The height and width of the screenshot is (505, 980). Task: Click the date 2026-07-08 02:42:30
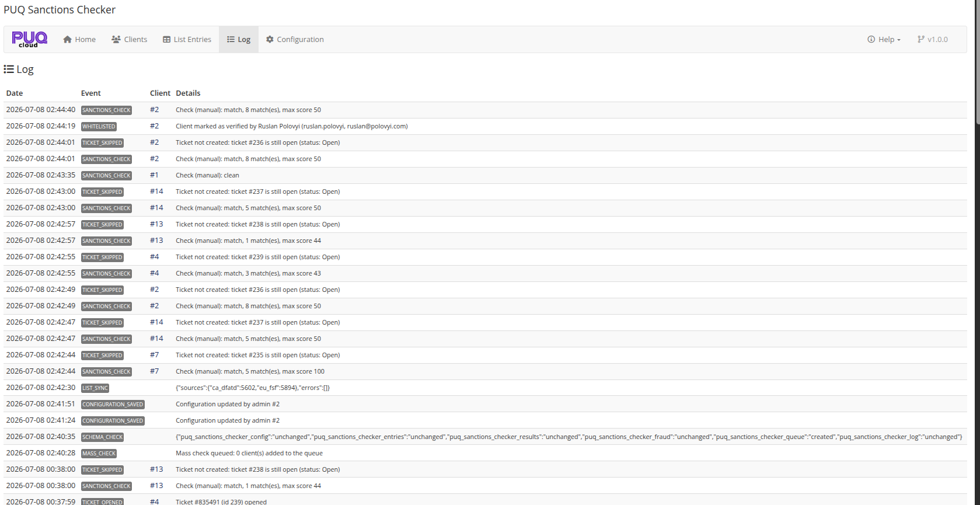40,388
